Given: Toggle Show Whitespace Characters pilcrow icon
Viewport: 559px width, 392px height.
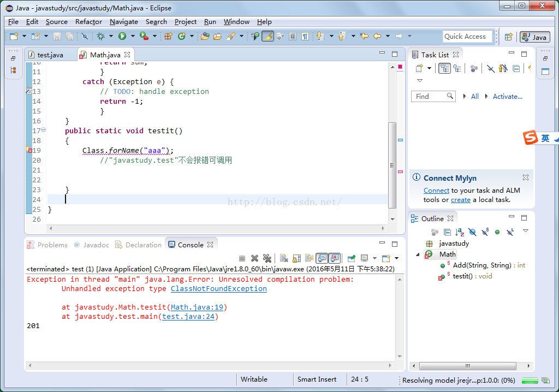Looking at the screenshot, I should [x=305, y=36].
